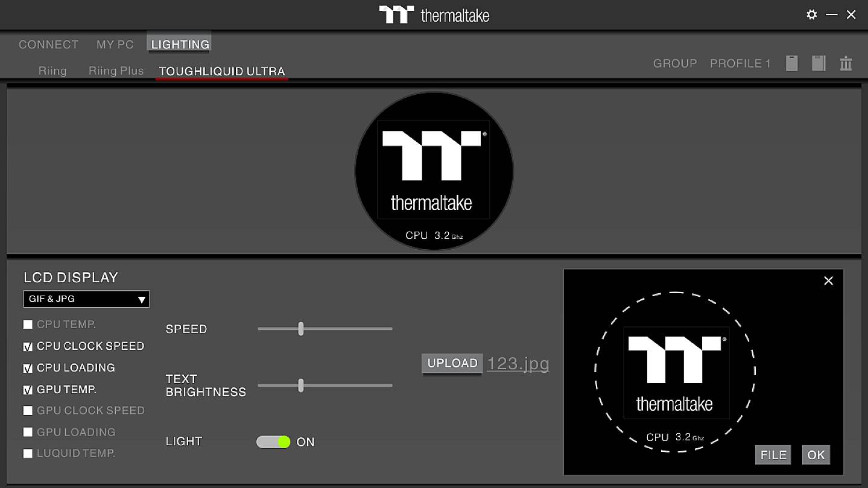Enable GPU CLOCK SPEED display
Image resolution: width=868 pixels, height=488 pixels.
click(x=28, y=411)
